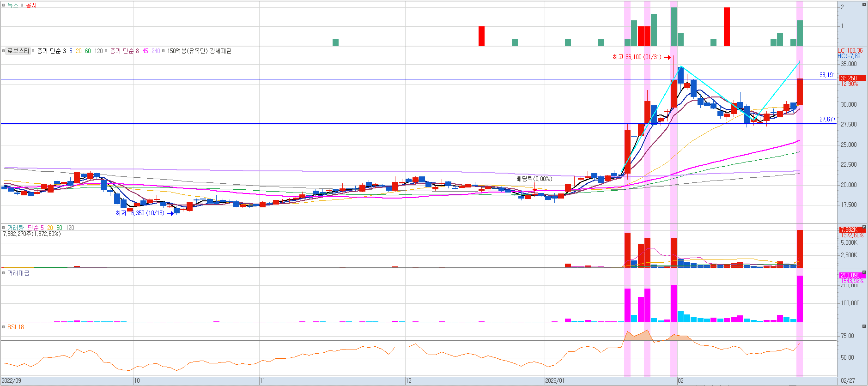Click the purple 종가 단순 8 legend text
Image resolution: width=868 pixels, height=386 pixels.
click(125, 51)
